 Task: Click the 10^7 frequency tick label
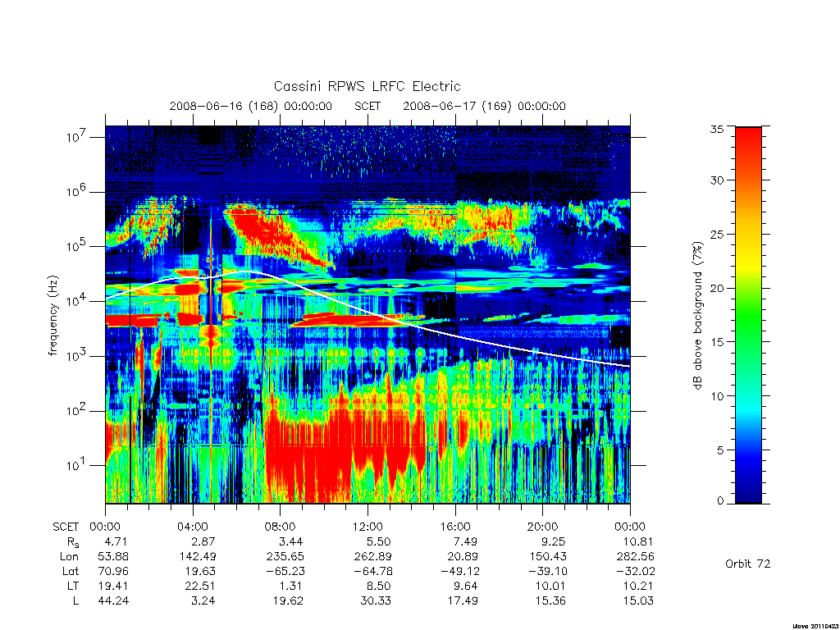pos(76,137)
